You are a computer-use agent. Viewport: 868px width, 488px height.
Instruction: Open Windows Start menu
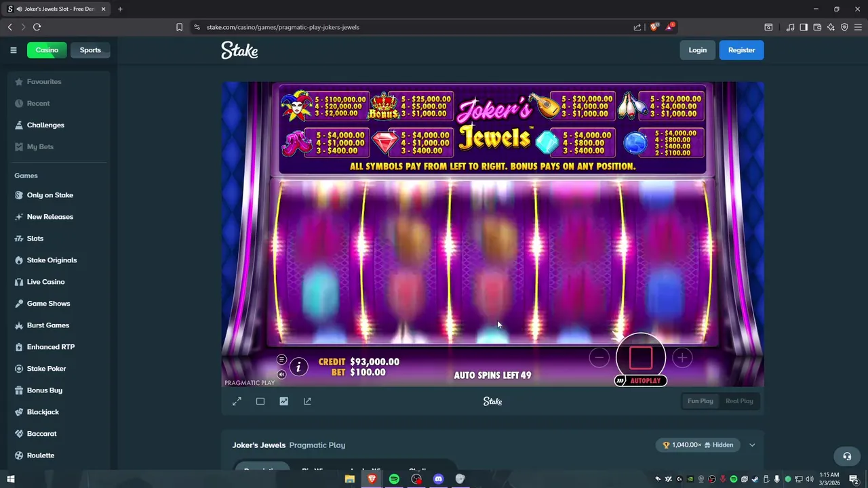point(10,479)
